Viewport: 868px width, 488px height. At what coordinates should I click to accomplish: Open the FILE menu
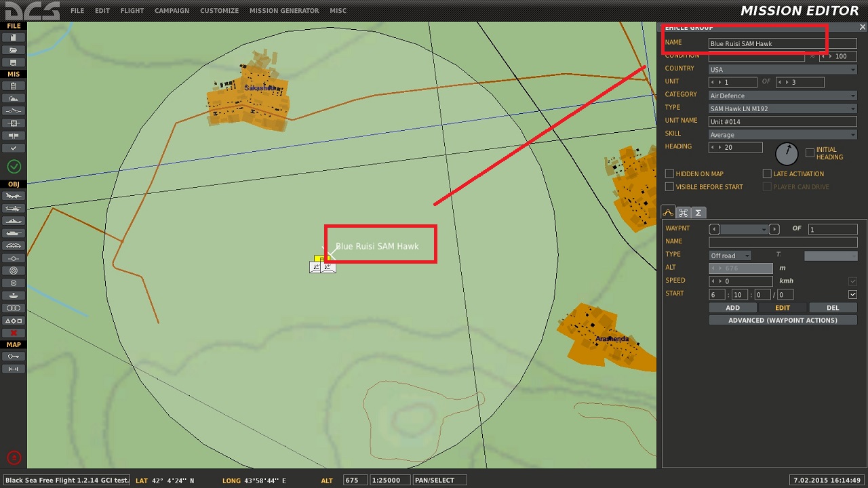tap(77, 11)
